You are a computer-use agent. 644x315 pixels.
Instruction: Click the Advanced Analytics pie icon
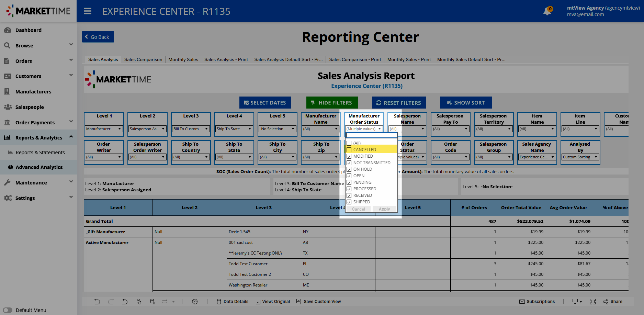point(11,167)
